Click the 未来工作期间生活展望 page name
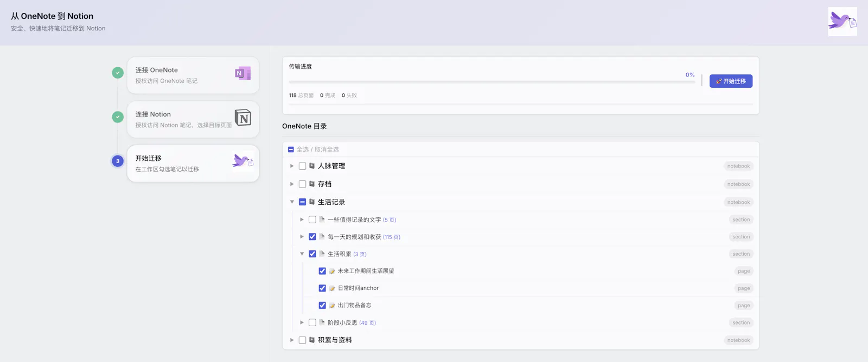868x362 pixels. [x=366, y=271]
